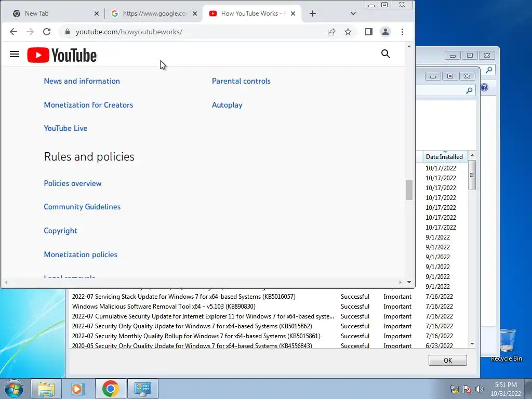Open Community Guidelines link
Image resolution: width=532 pixels, height=399 pixels.
point(82,207)
